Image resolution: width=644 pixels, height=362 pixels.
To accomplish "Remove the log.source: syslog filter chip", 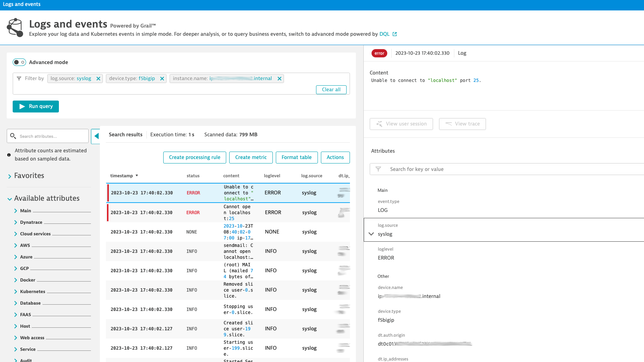I will (98, 78).
